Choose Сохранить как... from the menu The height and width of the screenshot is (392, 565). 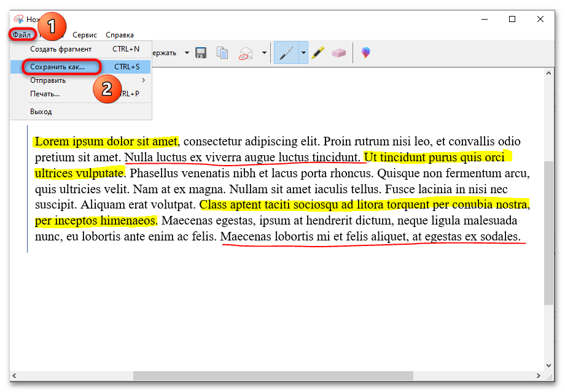pyautogui.click(x=57, y=66)
